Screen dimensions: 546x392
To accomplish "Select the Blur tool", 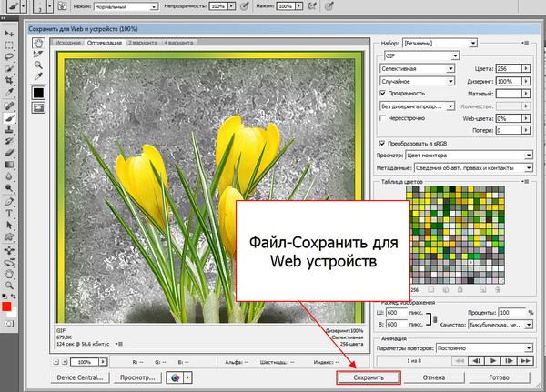I will [x=9, y=176].
